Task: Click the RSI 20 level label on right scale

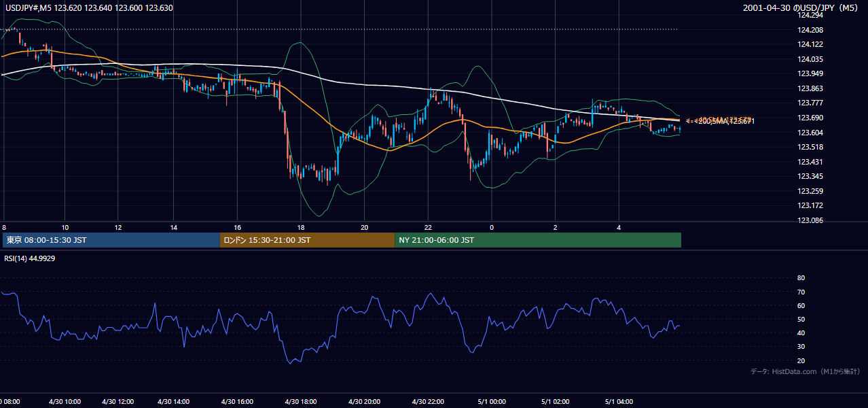Action: 801,360
